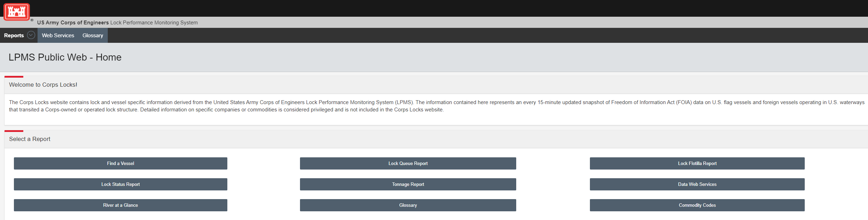Click the Welcome to Corps Locks! heading

43,85
